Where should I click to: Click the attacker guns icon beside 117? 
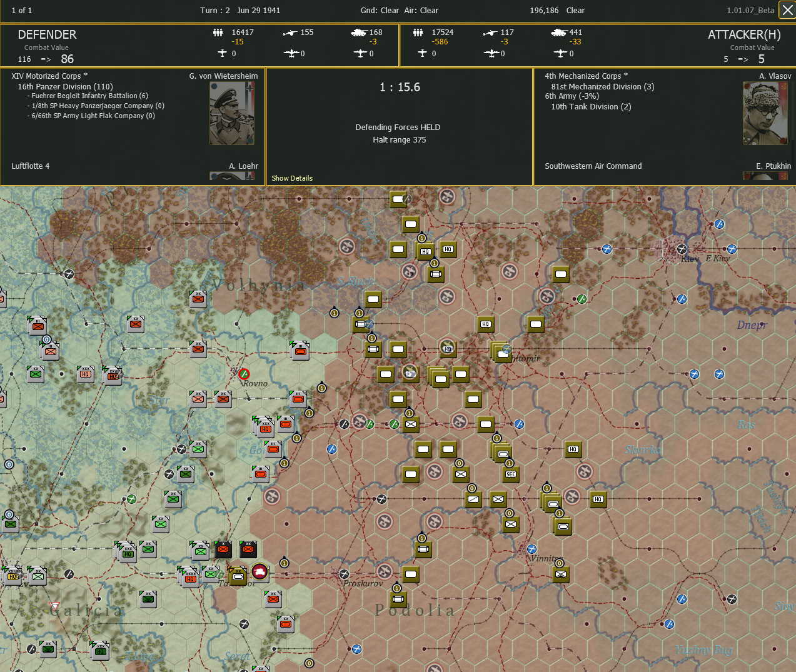pyautogui.click(x=490, y=33)
